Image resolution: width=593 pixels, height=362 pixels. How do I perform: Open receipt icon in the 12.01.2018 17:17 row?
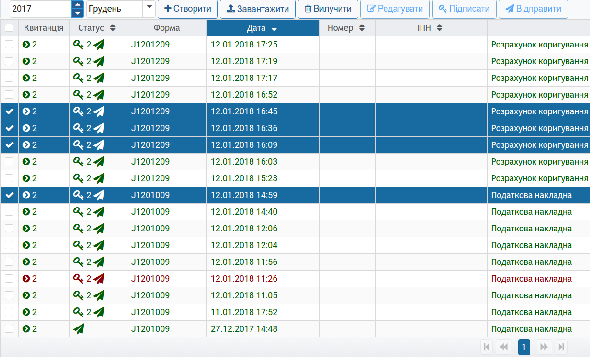pyautogui.click(x=26, y=78)
